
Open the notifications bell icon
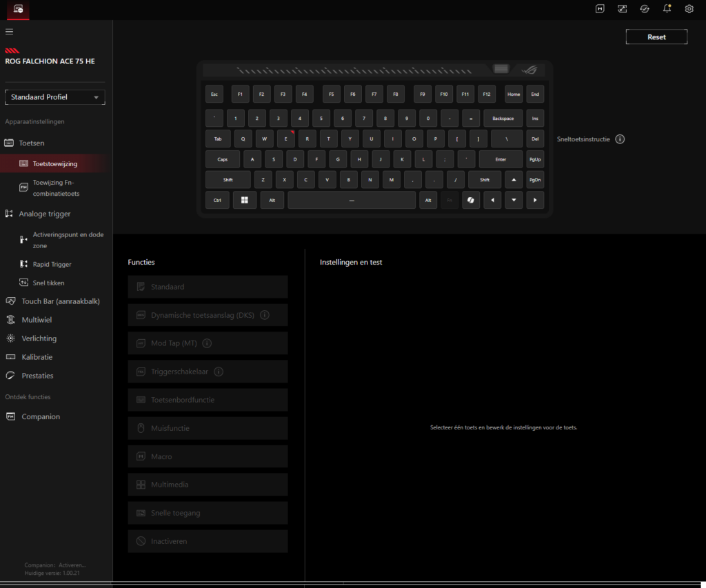click(667, 9)
